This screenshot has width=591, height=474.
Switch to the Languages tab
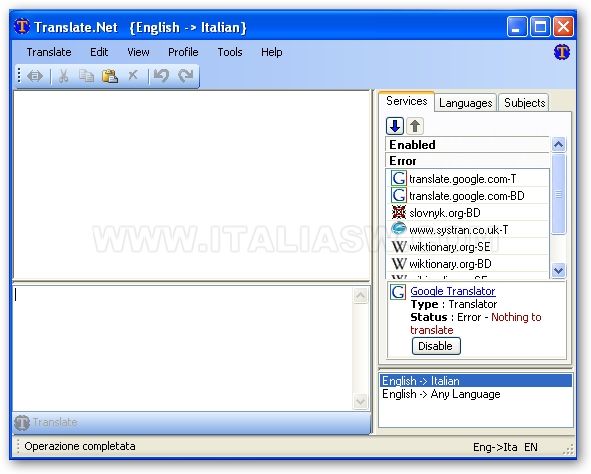coord(465,103)
